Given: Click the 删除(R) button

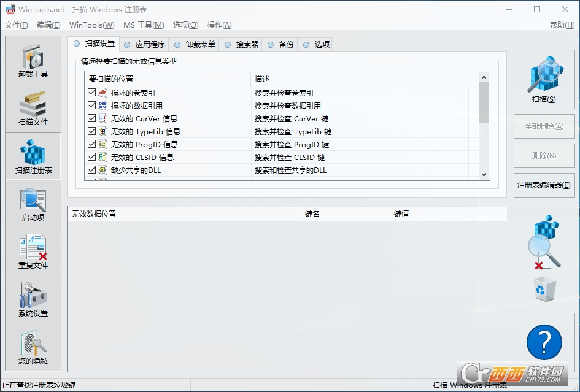Looking at the screenshot, I should pos(544,156).
